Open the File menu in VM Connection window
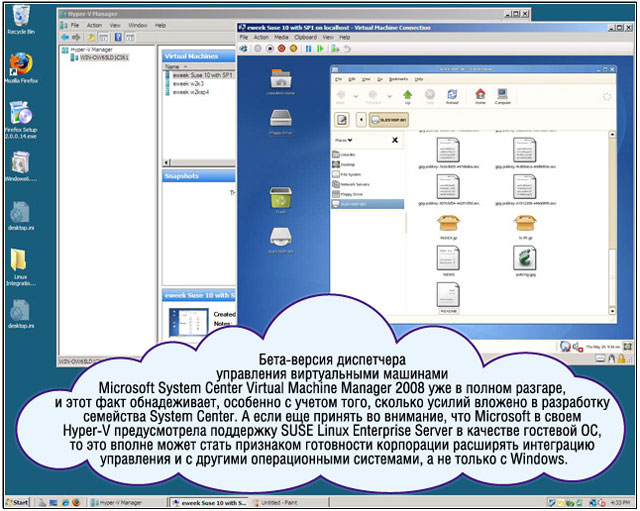640x511 pixels. click(x=244, y=37)
